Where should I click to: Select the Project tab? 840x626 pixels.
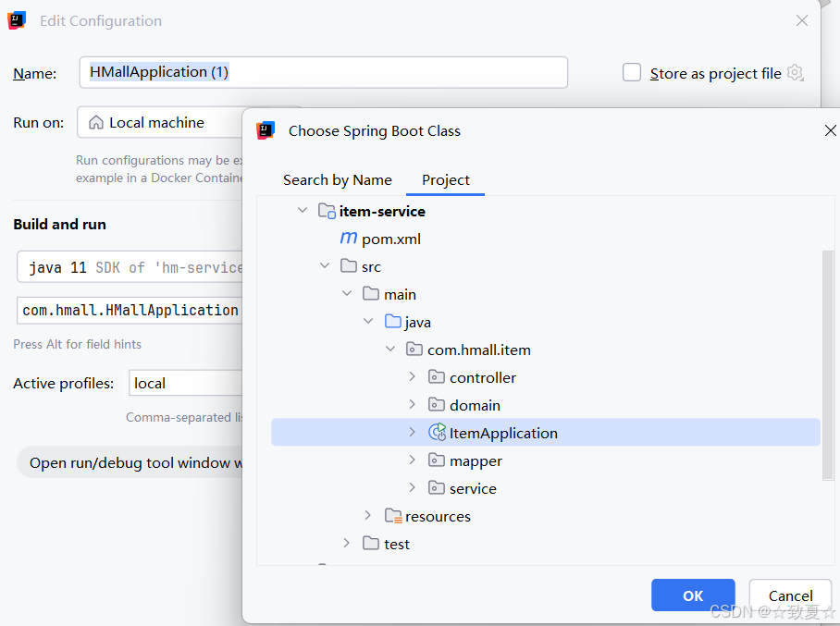[x=446, y=180]
